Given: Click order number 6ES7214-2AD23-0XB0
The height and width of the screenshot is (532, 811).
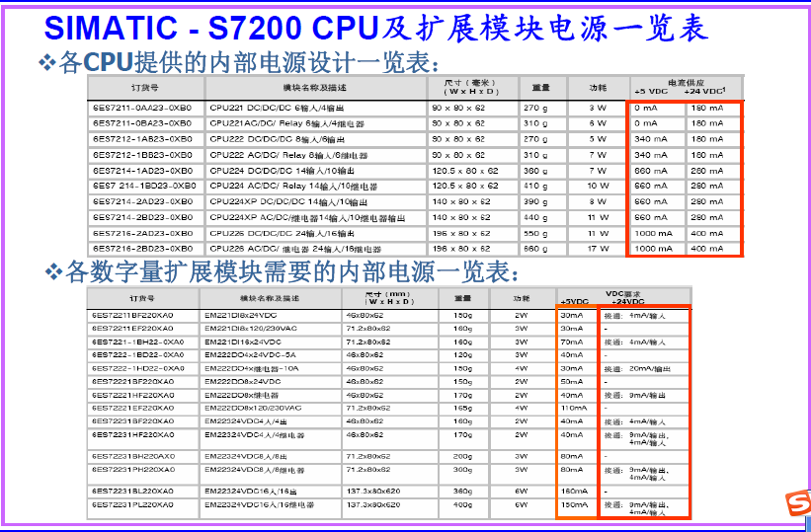Looking at the screenshot, I should 142,201.
